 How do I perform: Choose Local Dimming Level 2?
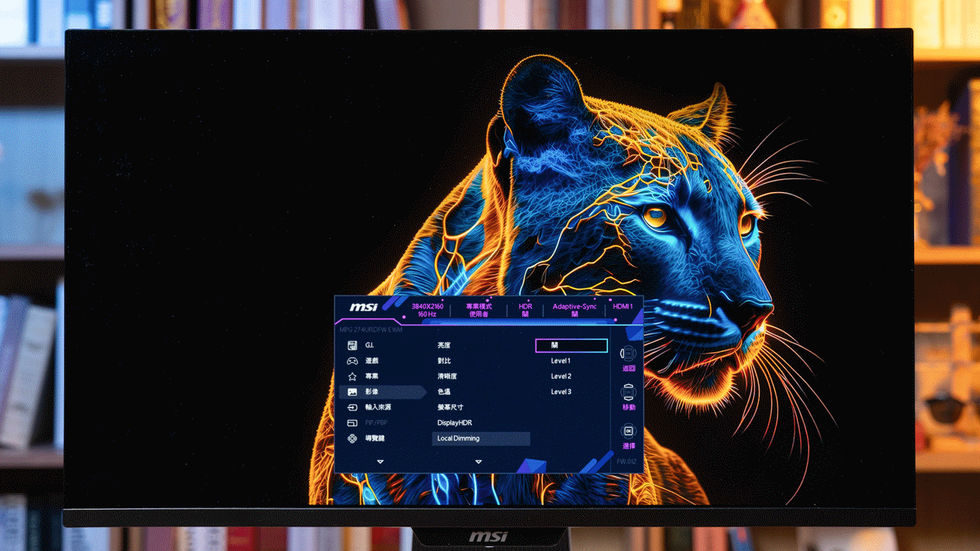pyautogui.click(x=560, y=377)
